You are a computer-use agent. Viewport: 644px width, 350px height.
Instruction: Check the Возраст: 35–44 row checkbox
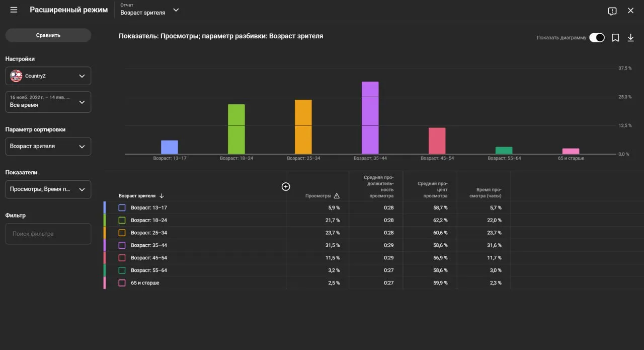pos(122,245)
